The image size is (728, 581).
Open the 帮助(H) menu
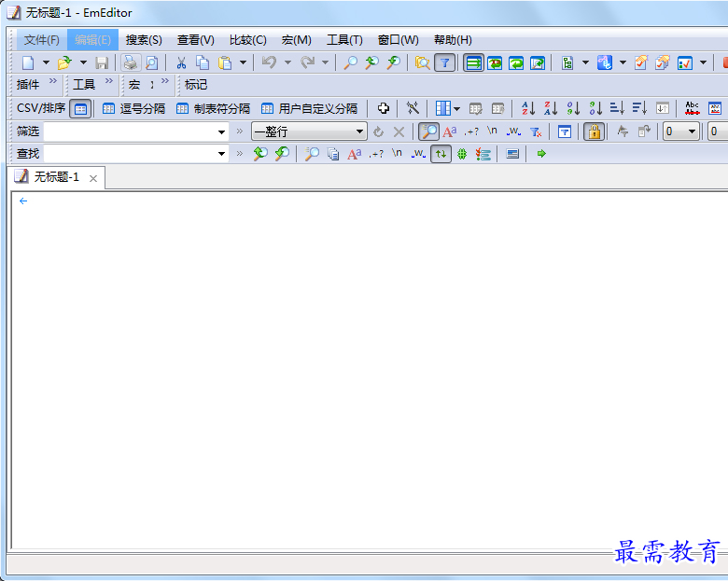pos(453,40)
